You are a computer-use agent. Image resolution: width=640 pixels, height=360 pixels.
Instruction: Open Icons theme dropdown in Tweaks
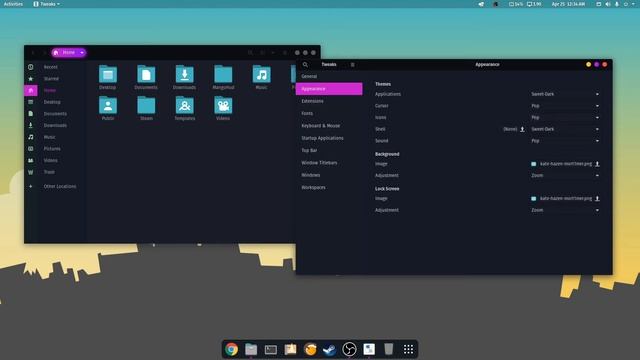coord(565,118)
